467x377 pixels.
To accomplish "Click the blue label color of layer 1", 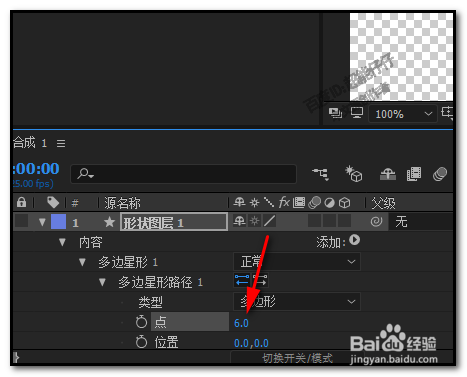I will tap(58, 221).
